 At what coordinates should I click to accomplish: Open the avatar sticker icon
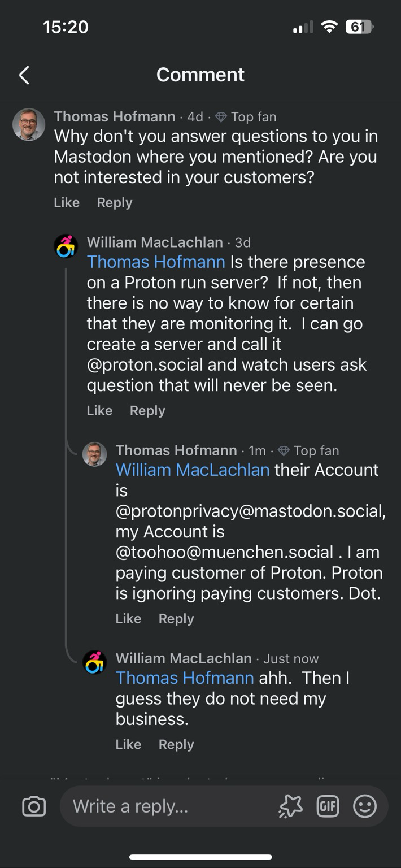[x=290, y=806]
